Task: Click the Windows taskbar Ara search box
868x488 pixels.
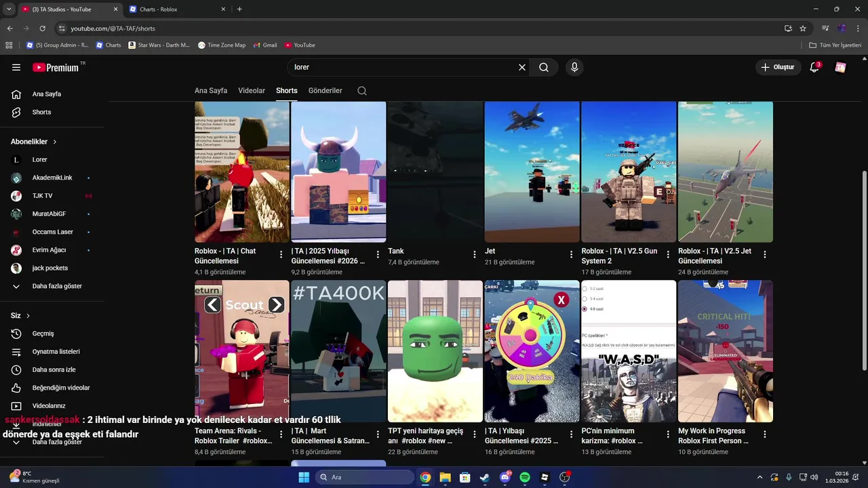Action: (365, 477)
